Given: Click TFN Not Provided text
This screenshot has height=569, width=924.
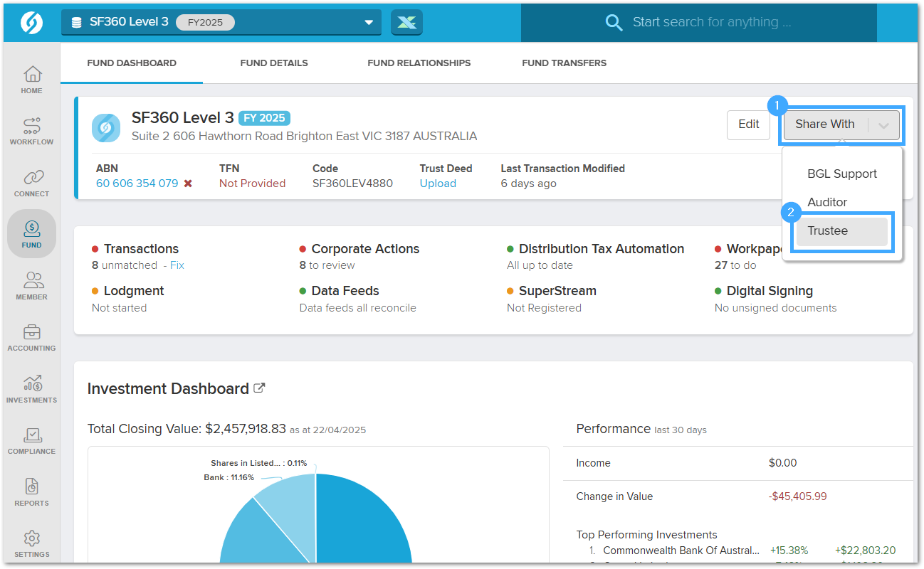Looking at the screenshot, I should pyautogui.click(x=252, y=184).
